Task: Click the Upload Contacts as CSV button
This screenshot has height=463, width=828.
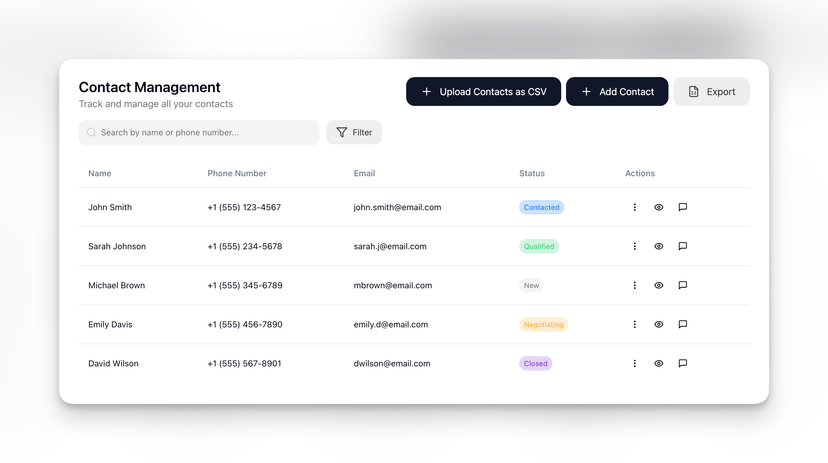Action: pyautogui.click(x=483, y=91)
